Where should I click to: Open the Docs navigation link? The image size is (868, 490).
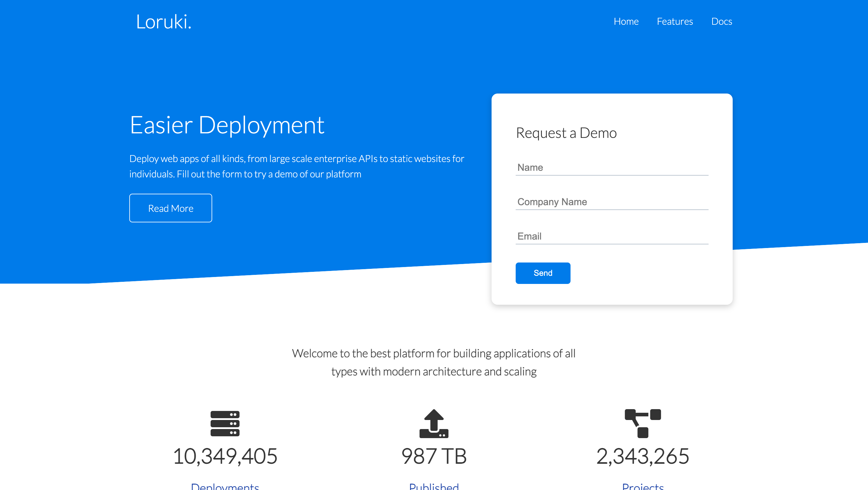point(722,22)
